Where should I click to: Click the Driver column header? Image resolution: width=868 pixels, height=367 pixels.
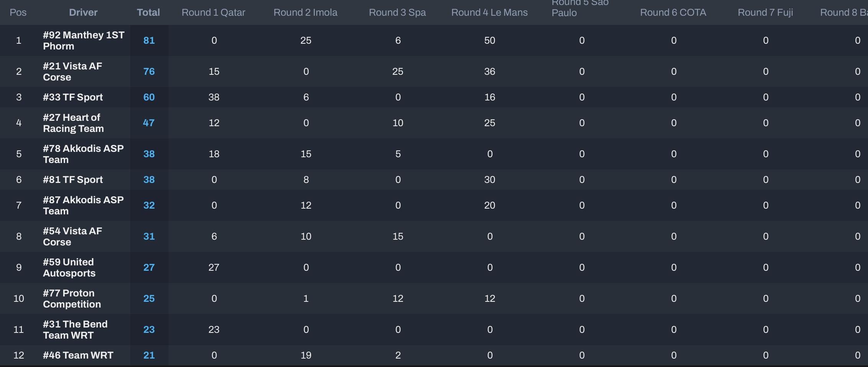[x=83, y=12]
